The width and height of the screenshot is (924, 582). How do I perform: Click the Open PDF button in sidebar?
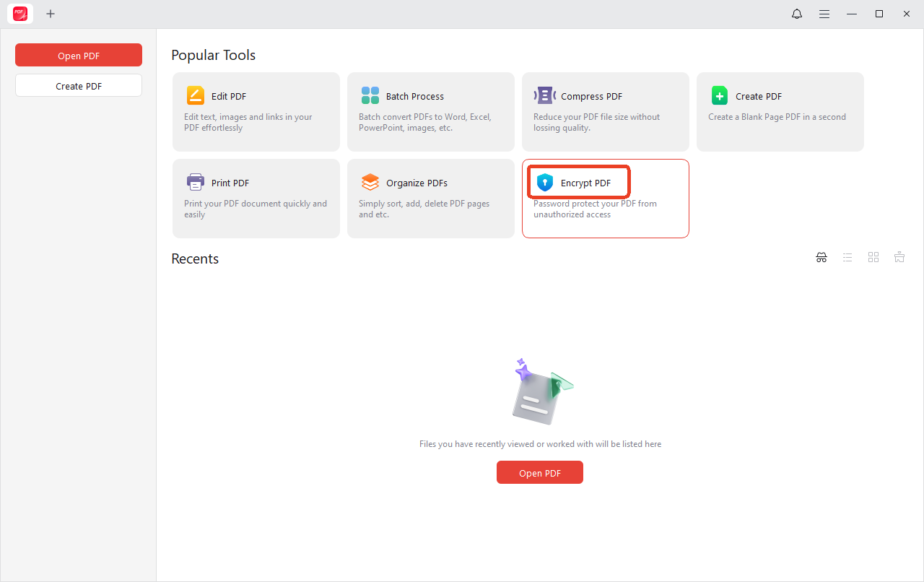pos(79,56)
